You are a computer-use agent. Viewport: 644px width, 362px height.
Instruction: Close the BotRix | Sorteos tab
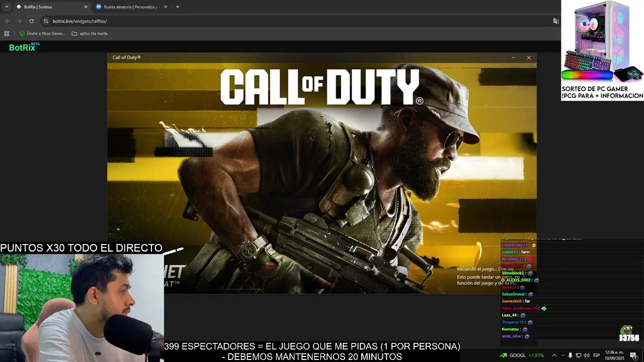(x=86, y=7)
